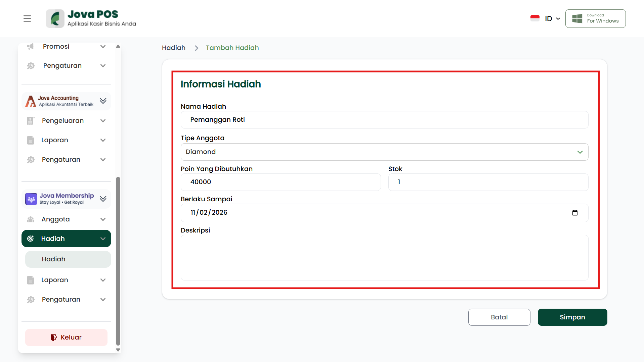Click the calendar icon in Berlaku Sampai
The image size is (644, 362).
(x=574, y=213)
